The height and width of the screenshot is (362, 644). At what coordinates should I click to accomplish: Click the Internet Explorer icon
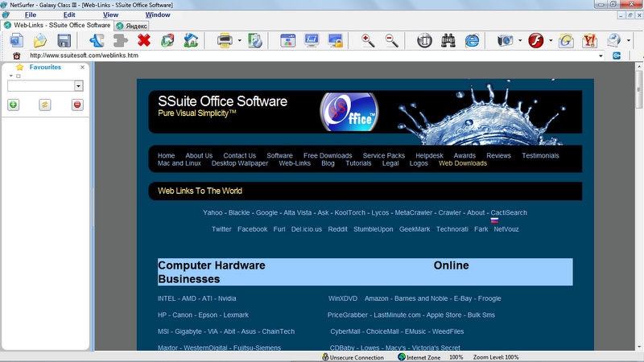click(x=472, y=41)
